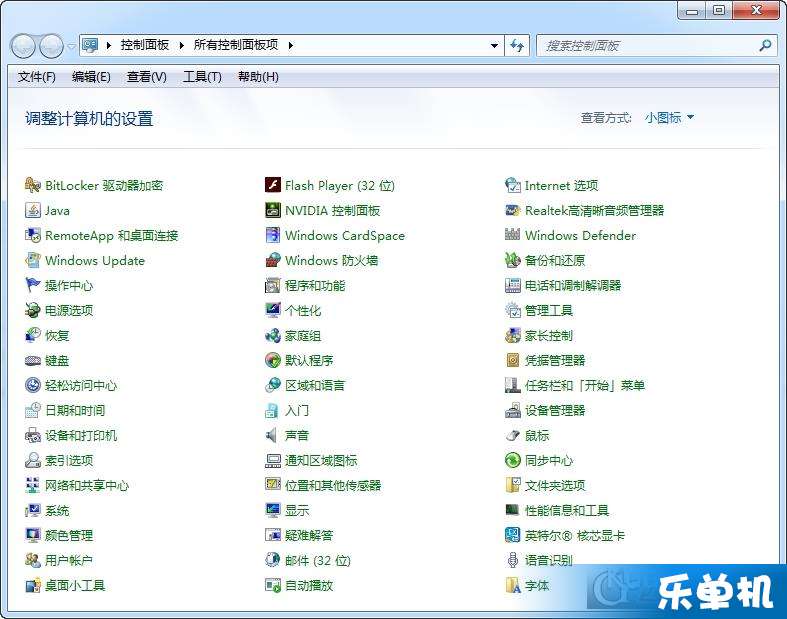Expand the address bar history dropdown
787x619 pixels.
tap(494, 46)
